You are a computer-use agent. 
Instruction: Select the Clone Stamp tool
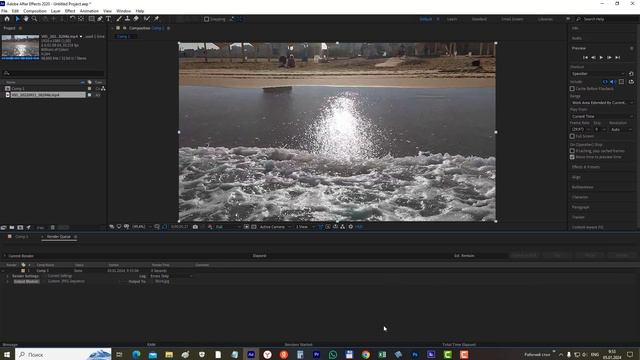click(127, 19)
